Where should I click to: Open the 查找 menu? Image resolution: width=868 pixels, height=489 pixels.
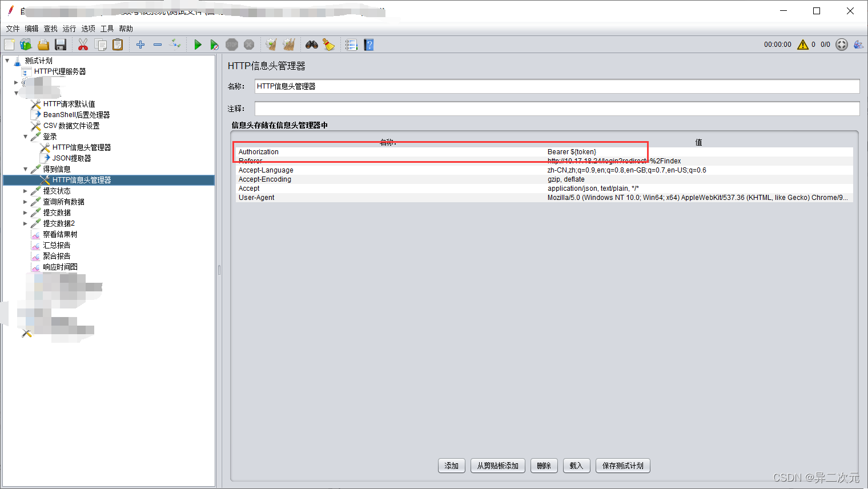(51, 29)
